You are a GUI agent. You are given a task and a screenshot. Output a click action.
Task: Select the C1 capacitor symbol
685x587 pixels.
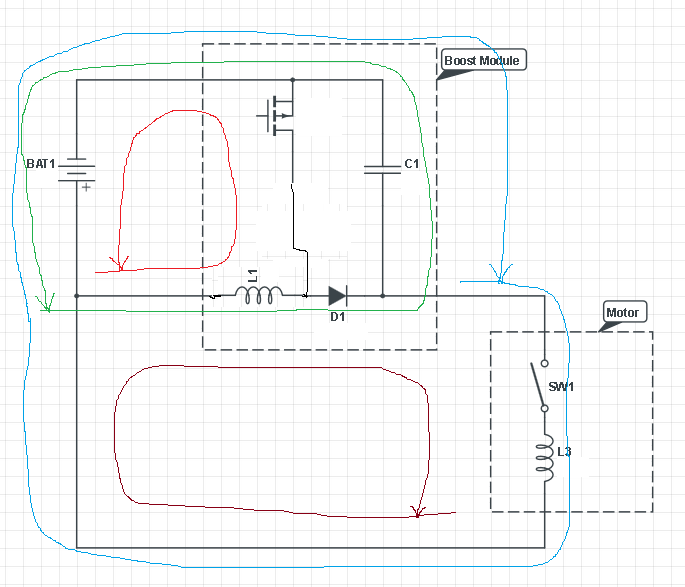click(x=382, y=170)
